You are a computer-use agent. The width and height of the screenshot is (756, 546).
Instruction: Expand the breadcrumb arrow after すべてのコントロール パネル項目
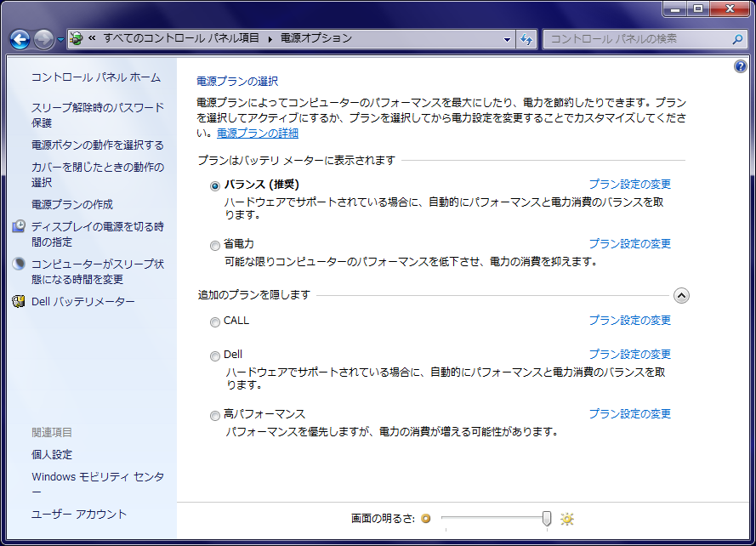tap(270, 38)
